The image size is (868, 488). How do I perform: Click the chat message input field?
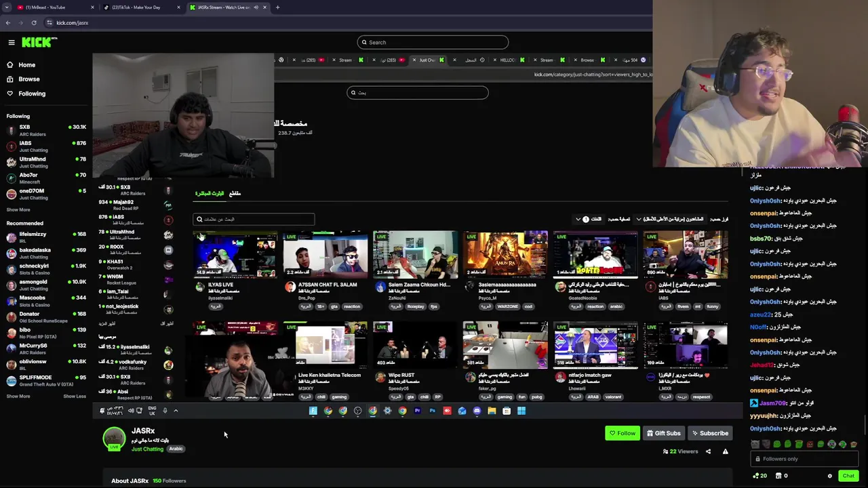(804, 459)
